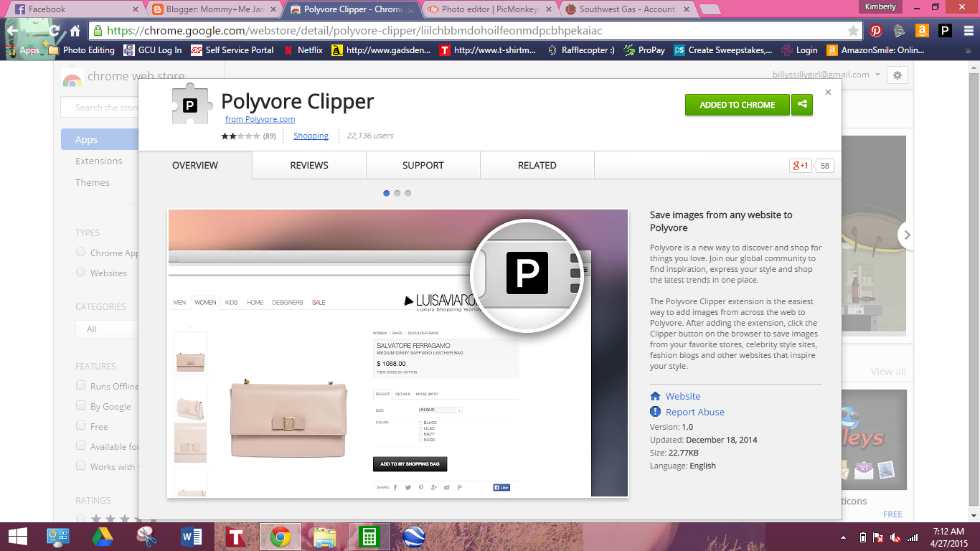Show the third screenshot via carousel dot
980x551 pixels.
(408, 193)
